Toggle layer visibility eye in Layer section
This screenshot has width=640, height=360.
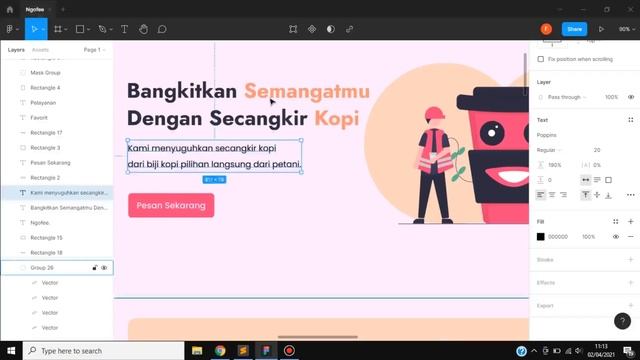coord(631,97)
